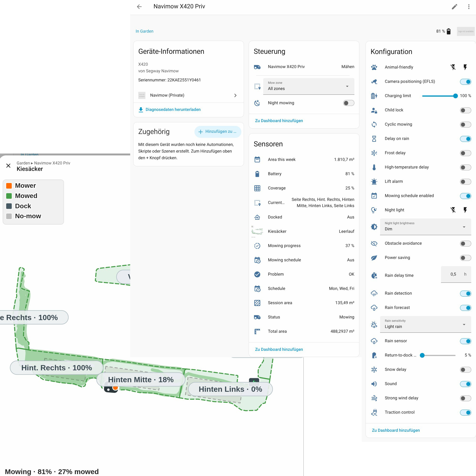Click the Snow delay snowflake icon
Viewport: 476px width, 476px height.
[374, 369]
